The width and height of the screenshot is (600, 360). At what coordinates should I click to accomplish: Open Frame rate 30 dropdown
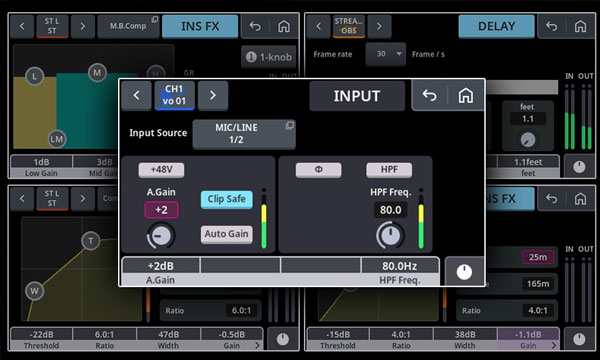point(385,54)
